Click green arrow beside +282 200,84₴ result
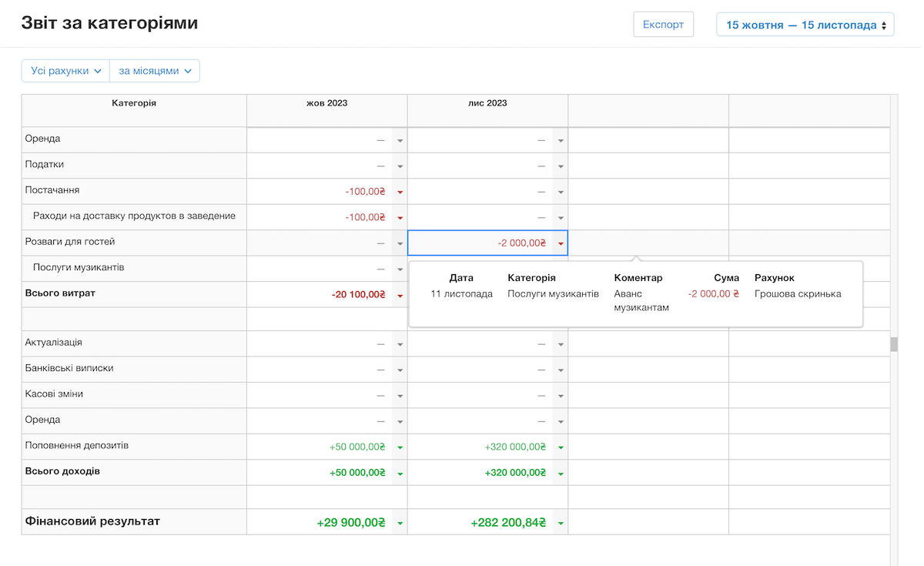The height and width of the screenshot is (566, 924). (561, 523)
